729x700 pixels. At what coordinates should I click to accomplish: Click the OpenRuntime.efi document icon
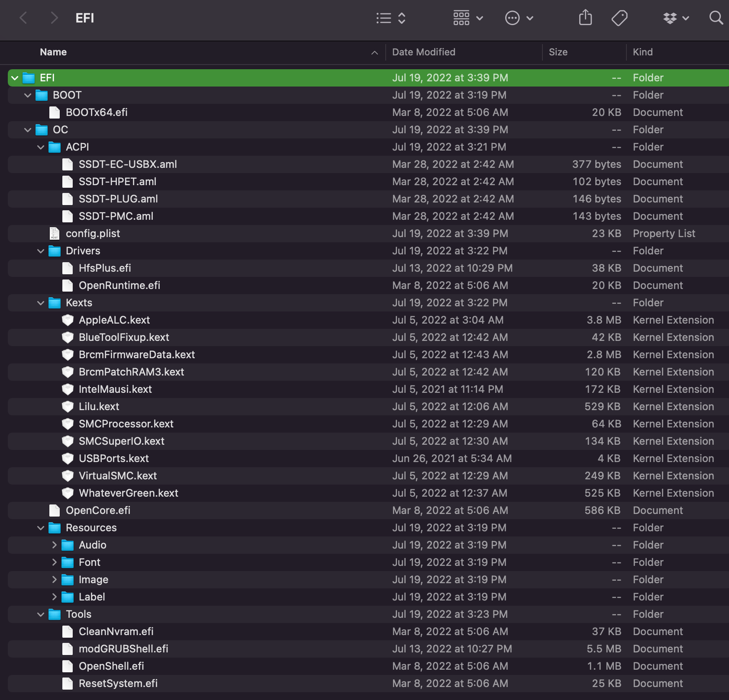click(x=68, y=286)
